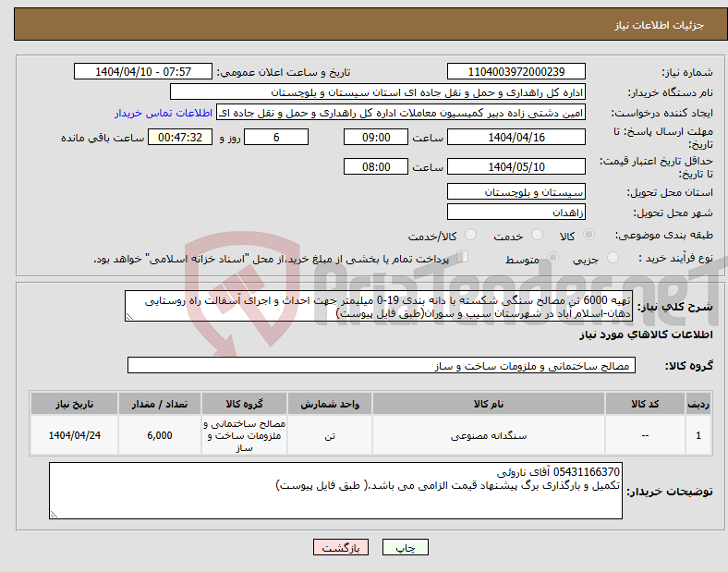Image resolution: width=728 pixels, height=572 pixels.
Task: Click the response deadline date 1404/04/16
Action: pos(516,137)
